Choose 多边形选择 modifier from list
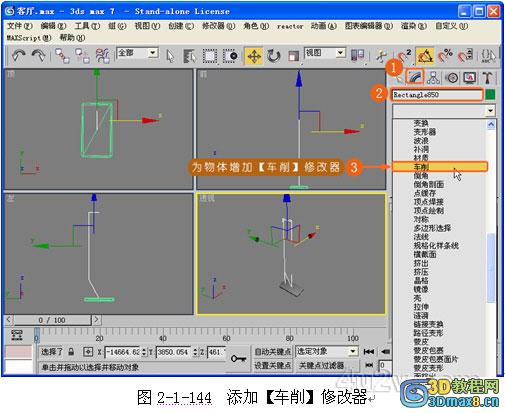Screen dimensions: 505x413 (432, 228)
